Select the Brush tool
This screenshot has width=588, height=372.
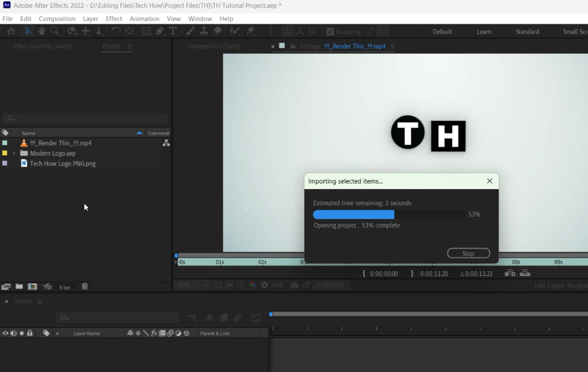[190, 32]
